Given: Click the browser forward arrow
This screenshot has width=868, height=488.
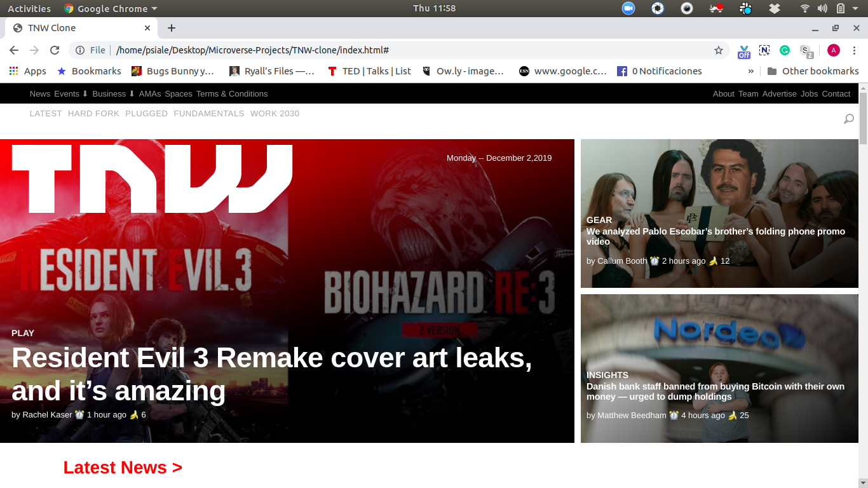Looking at the screenshot, I should point(34,50).
